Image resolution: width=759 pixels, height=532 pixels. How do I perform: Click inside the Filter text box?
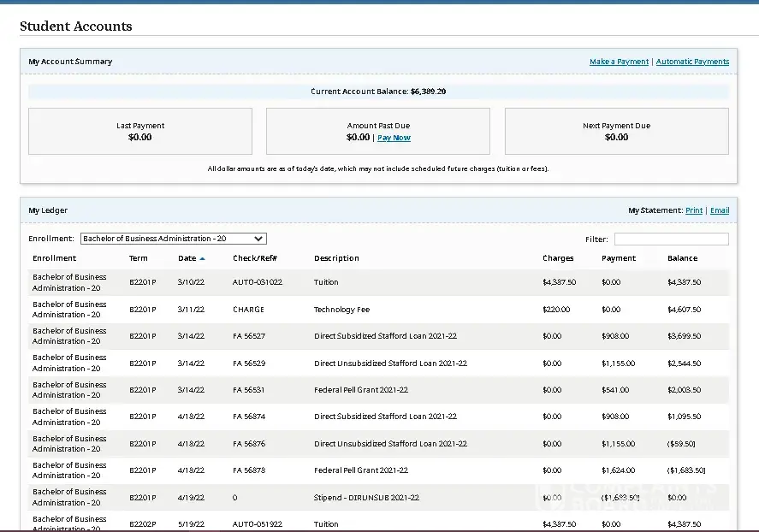pyautogui.click(x=671, y=239)
